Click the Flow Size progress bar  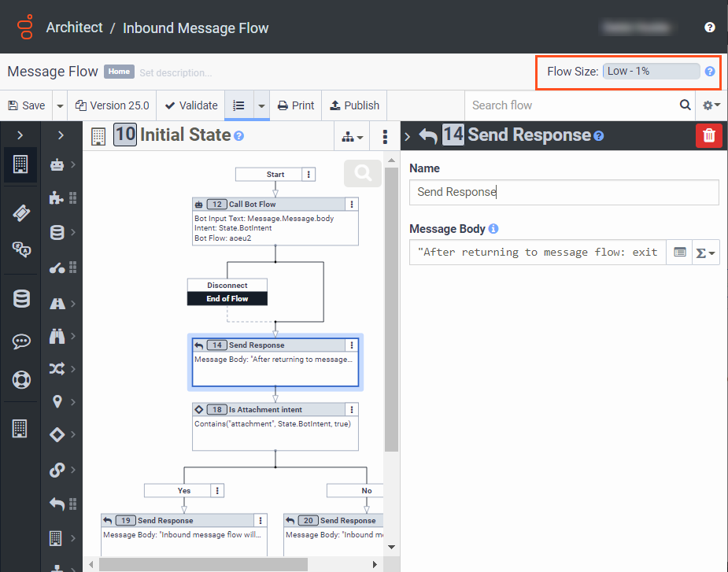pyautogui.click(x=651, y=72)
